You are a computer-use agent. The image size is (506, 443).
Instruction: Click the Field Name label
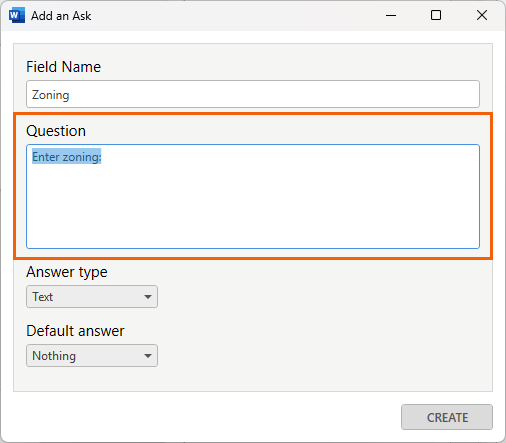[x=63, y=67]
